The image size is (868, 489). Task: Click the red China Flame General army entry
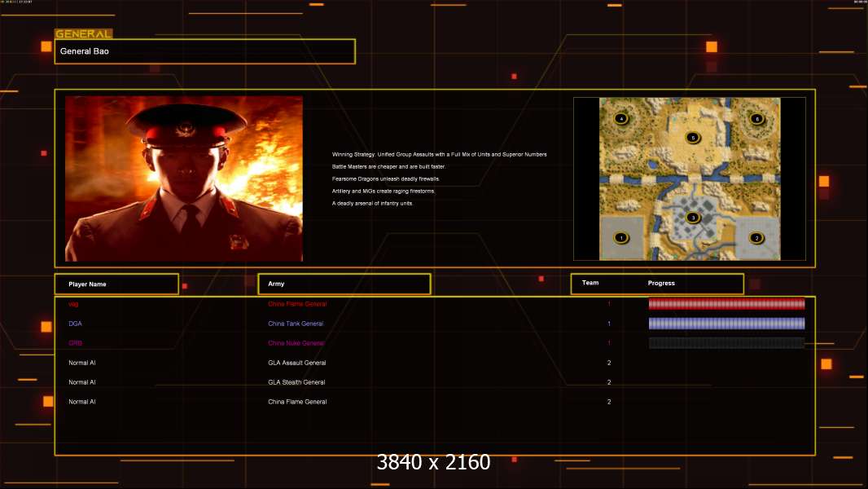297,304
